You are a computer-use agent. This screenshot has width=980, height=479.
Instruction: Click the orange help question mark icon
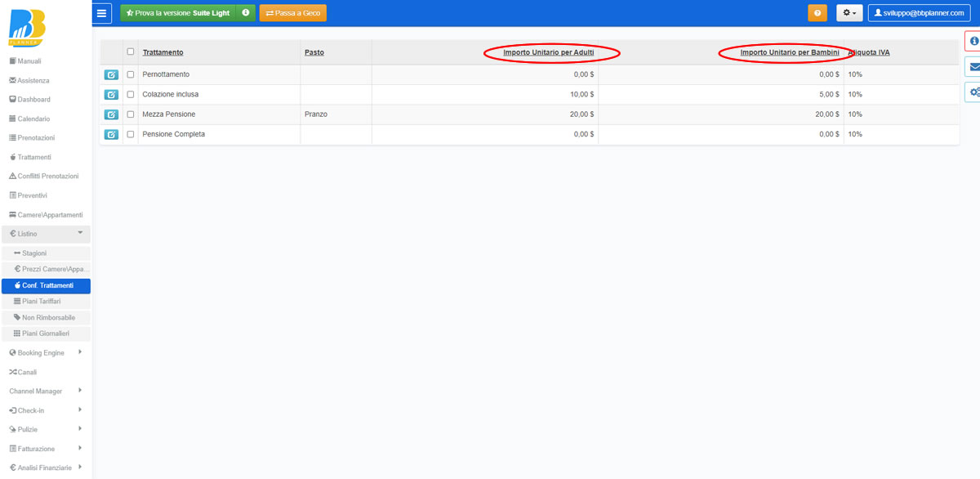click(x=817, y=13)
